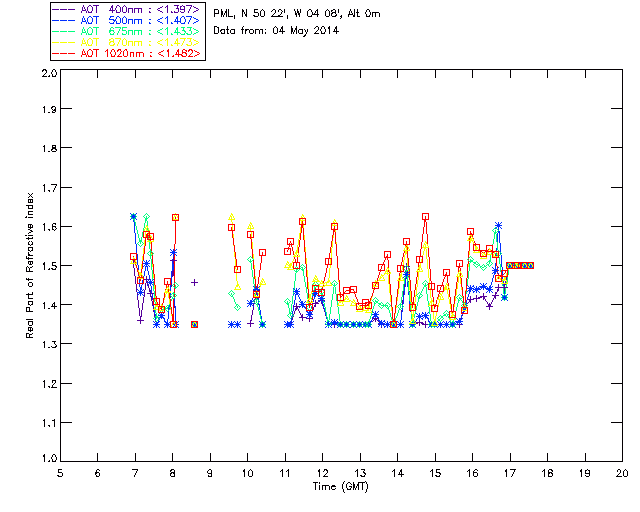Click the time axis tick label 17
Image resolution: width=640 pixels, height=512 pixels.
510,473
